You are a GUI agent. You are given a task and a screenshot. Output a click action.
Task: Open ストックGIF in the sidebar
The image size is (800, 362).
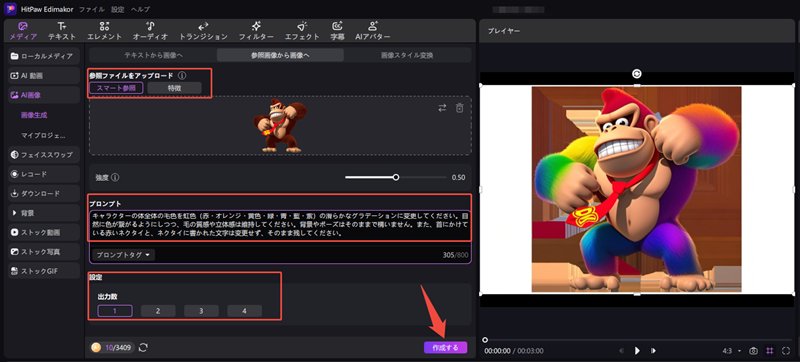tap(43, 271)
